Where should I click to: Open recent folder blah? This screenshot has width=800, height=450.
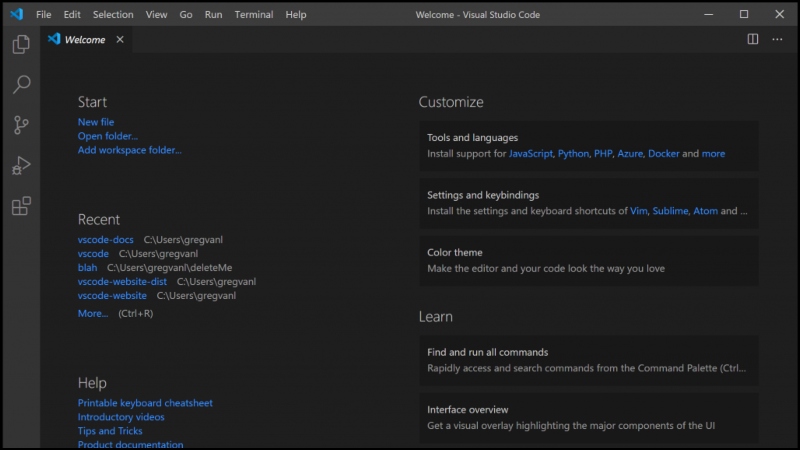[x=87, y=267]
